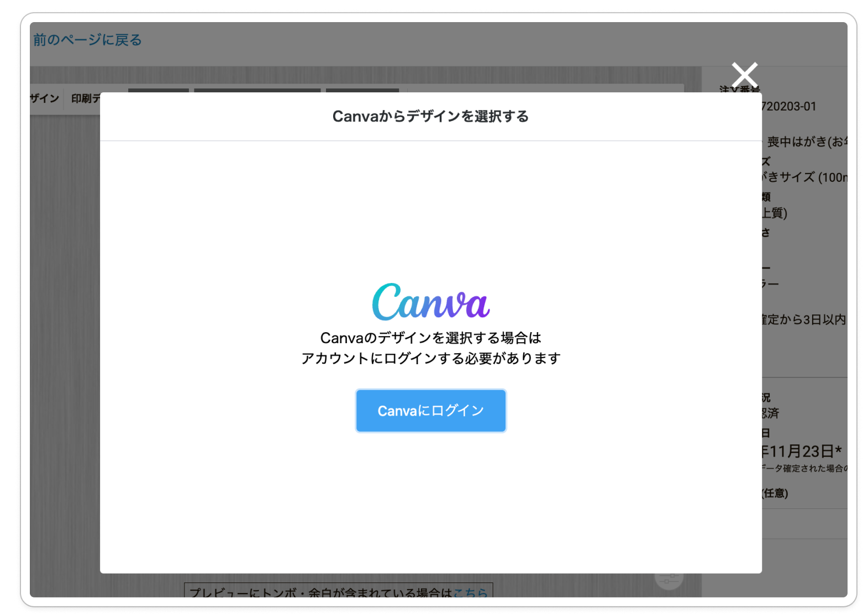The image size is (868, 614).
Task: Click the Canvaのデザインを選択する場合は message line
Action: (x=430, y=338)
